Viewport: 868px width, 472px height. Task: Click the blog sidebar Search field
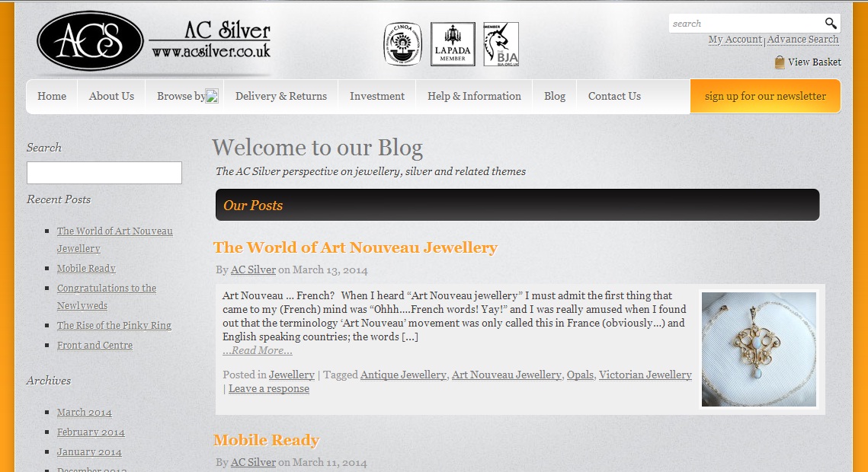[104, 173]
